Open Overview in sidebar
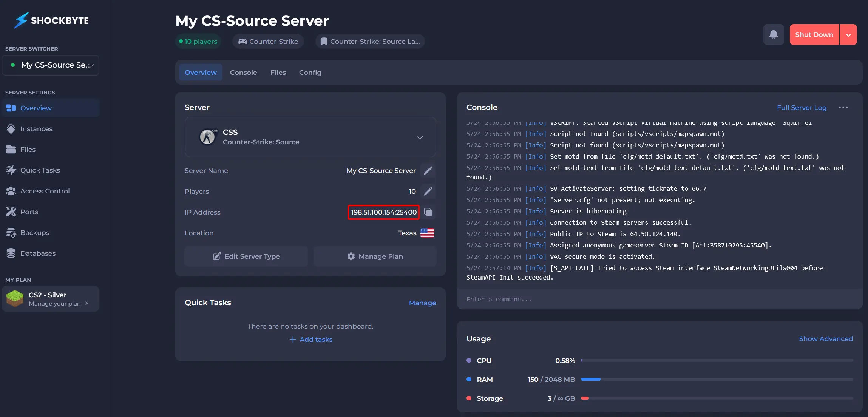 pyautogui.click(x=51, y=108)
